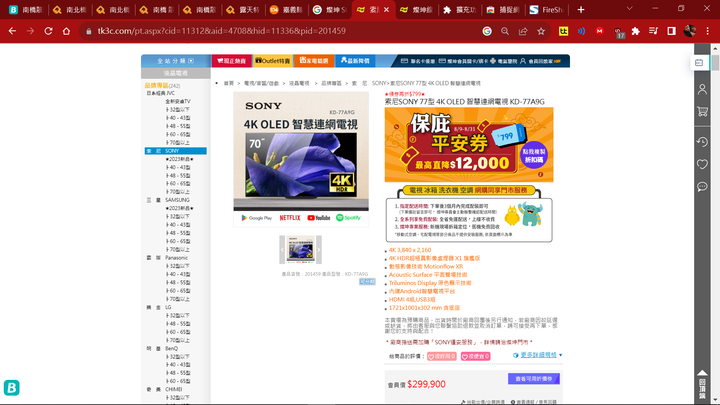Screen dimensions: 720x405
Task: Show previous product thumbnail
Action: coord(282,249)
